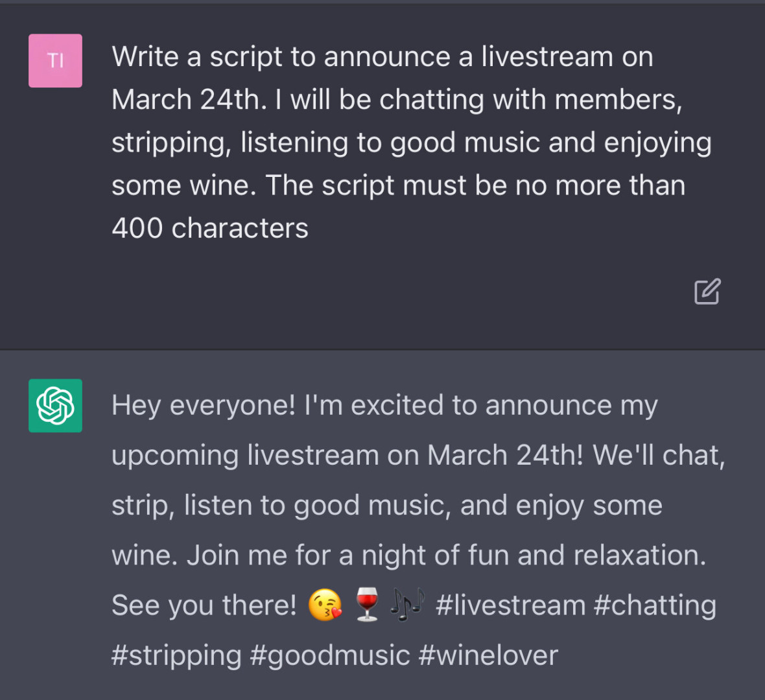Click "some wine." in the user prompt

click(x=184, y=185)
